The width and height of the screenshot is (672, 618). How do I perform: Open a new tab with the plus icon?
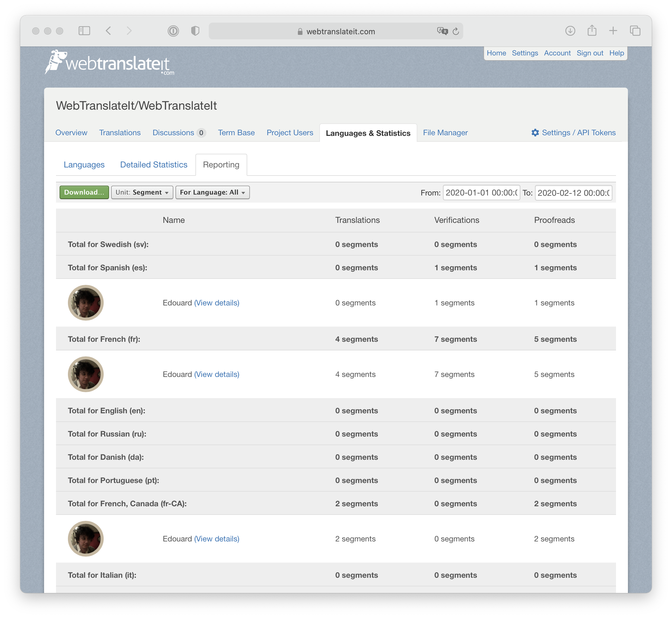point(613,31)
